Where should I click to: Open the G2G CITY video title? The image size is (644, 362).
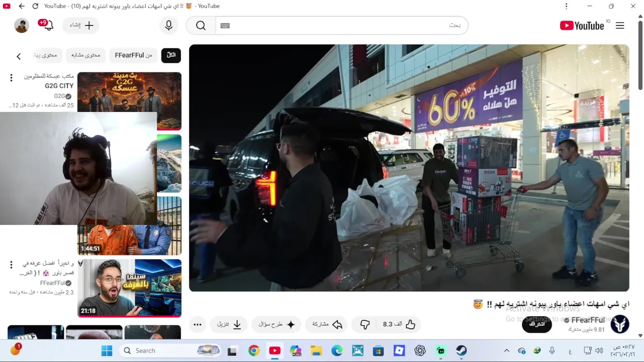tap(49, 81)
